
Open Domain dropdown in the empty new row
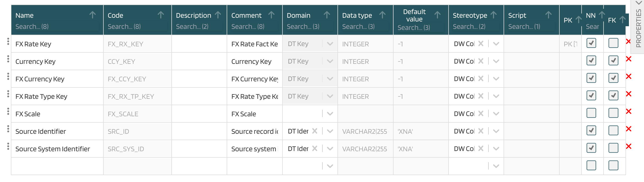point(330,166)
